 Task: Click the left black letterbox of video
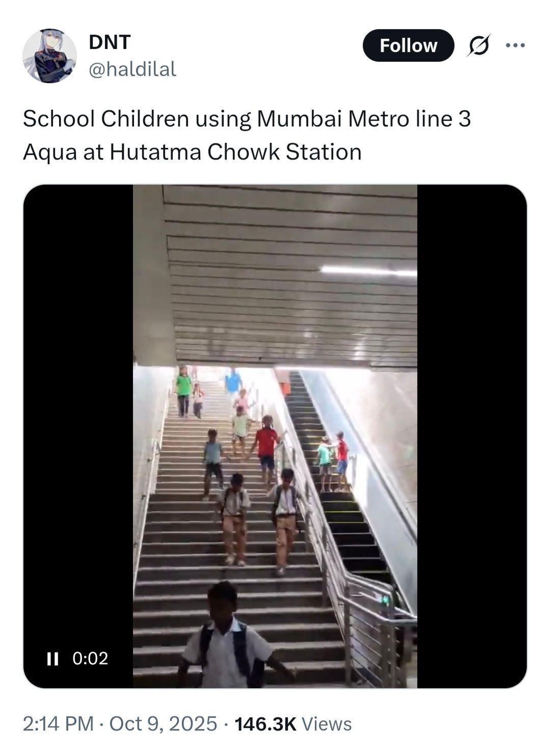coord(78,436)
